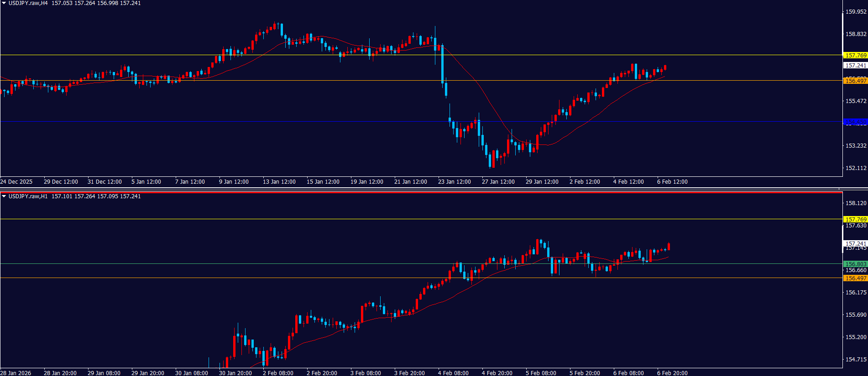The height and width of the screenshot is (376, 868).
Task: Select blue 154.450 price label on H4 chart
Action: click(x=855, y=122)
